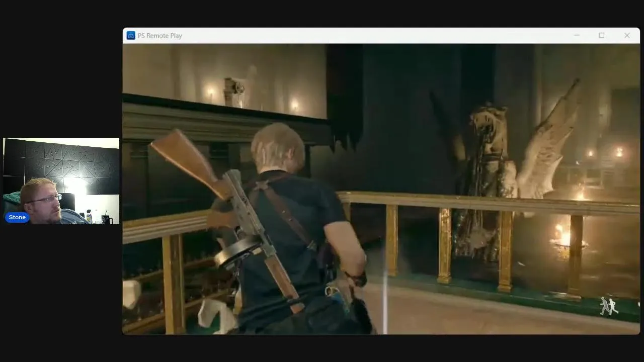Click the game stream video area
This screenshot has height=362, width=644.
[x=381, y=189]
